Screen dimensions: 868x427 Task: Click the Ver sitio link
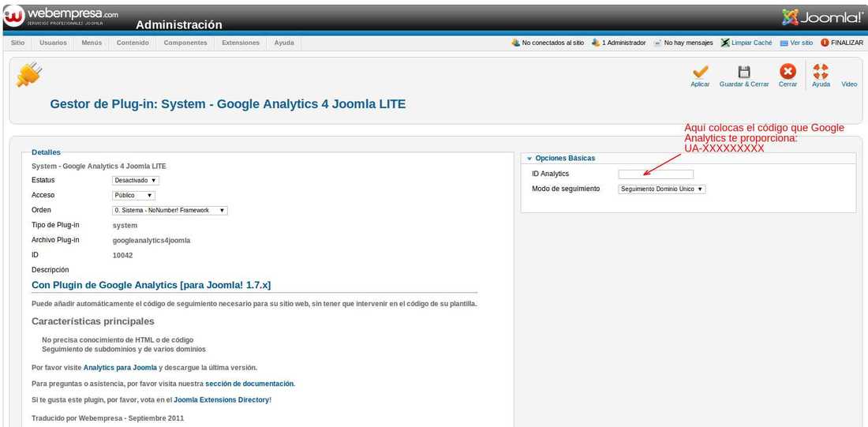[x=802, y=43]
